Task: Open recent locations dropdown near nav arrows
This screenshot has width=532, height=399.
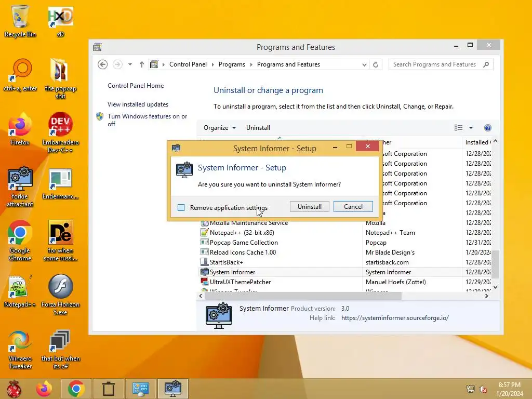Action: pyautogui.click(x=130, y=64)
